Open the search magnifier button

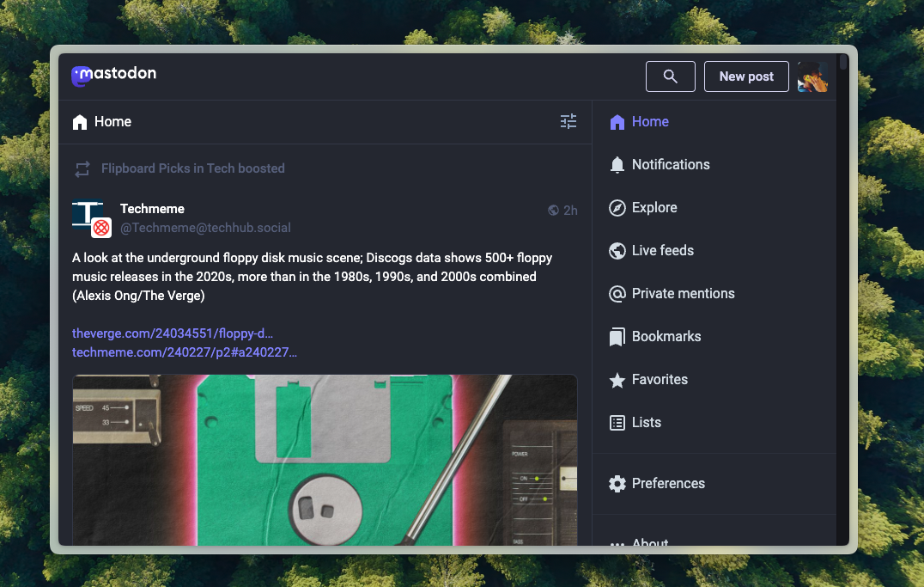tap(670, 76)
